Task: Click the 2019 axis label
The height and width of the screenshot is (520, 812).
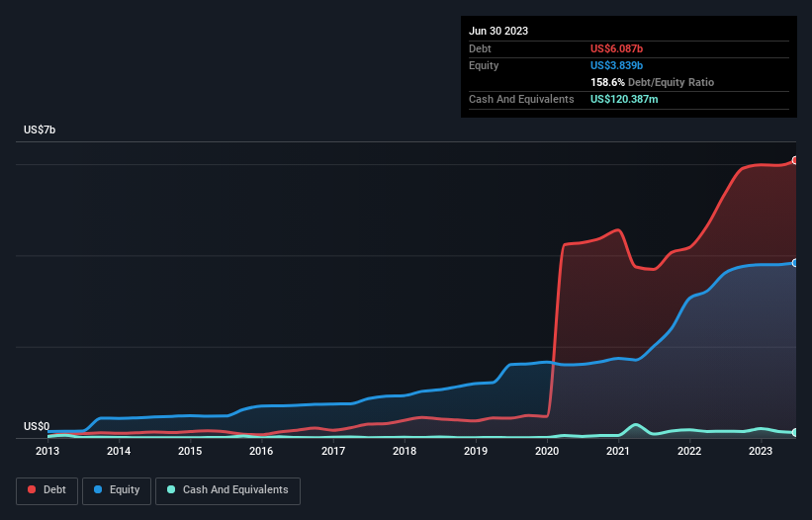Action: tap(476, 451)
